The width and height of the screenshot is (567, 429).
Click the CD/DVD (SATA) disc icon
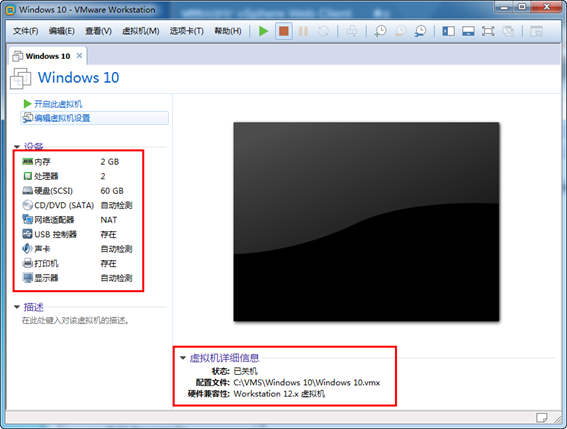(27, 205)
